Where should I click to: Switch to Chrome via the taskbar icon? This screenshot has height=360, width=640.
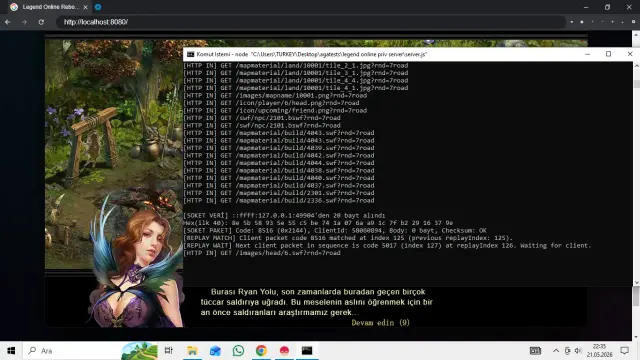click(261, 351)
